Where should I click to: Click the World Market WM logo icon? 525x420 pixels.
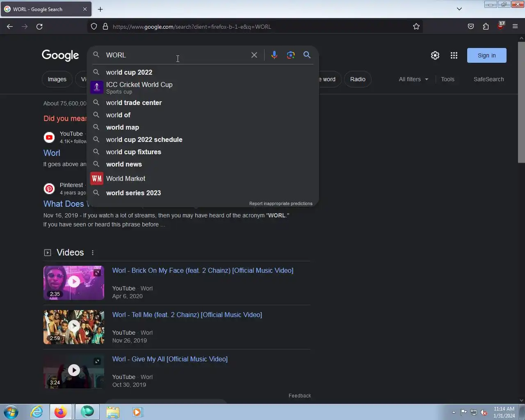[x=97, y=178]
